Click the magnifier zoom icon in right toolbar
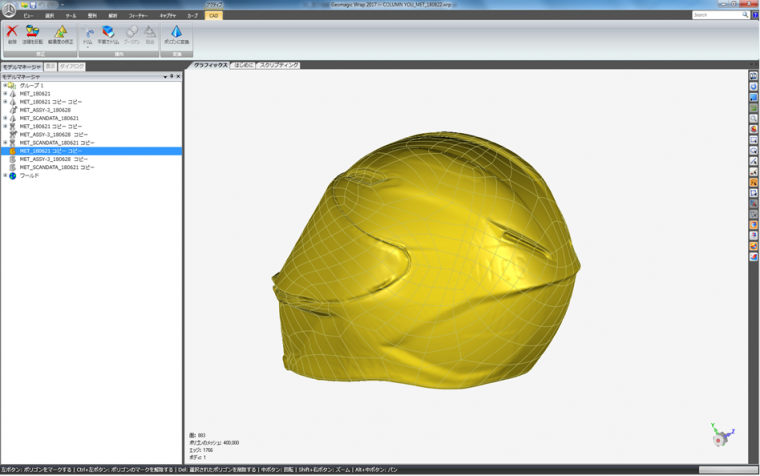The width and height of the screenshot is (760, 476). tap(753, 119)
